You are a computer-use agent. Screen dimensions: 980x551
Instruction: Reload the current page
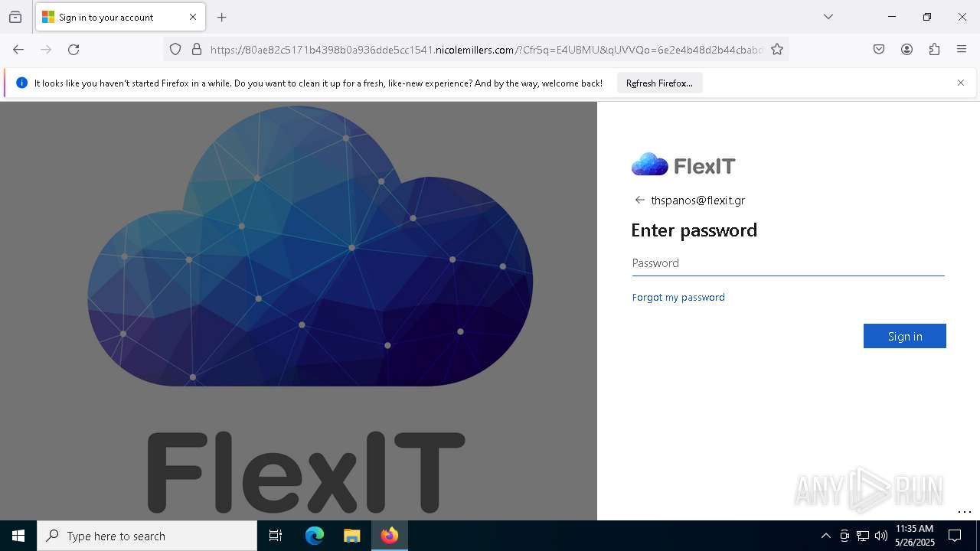pos(73,50)
